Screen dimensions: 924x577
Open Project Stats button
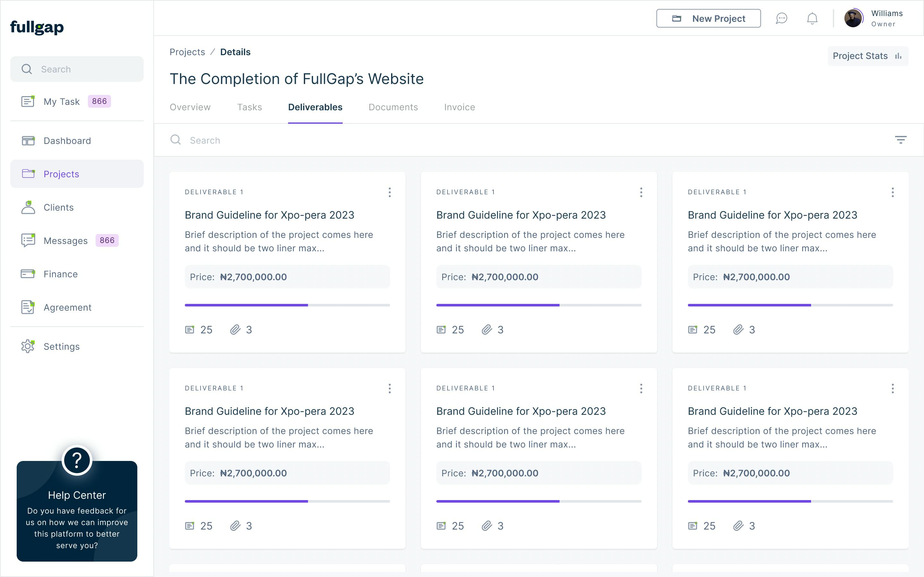pyautogui.click(x=868, y=56)
